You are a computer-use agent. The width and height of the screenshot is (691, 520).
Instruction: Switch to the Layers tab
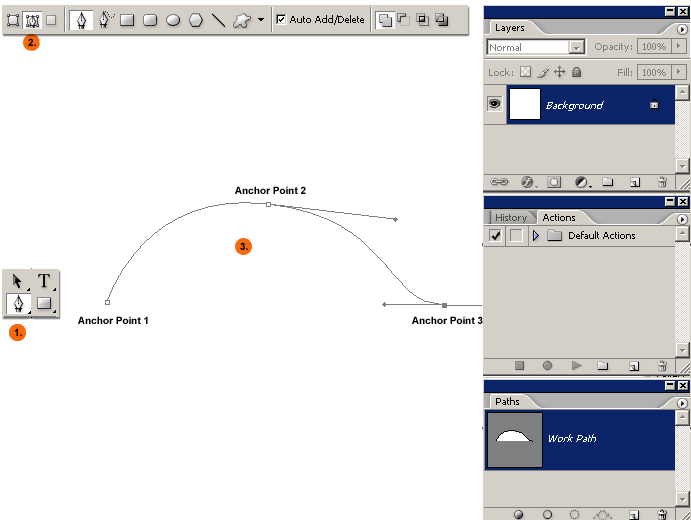click(x=509, y=28)
